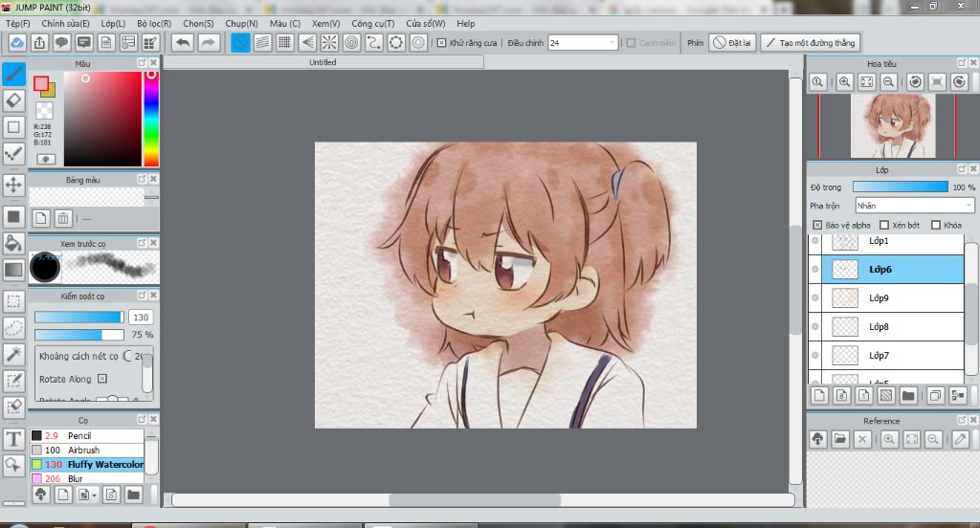Toggle visibility of layer Lớp9
This screenshot has width=980, height=528.
point(815,298)
